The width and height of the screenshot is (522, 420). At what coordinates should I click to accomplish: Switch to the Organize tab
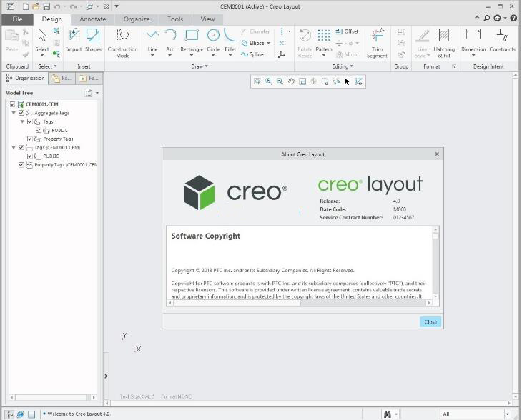coord(137,19)
